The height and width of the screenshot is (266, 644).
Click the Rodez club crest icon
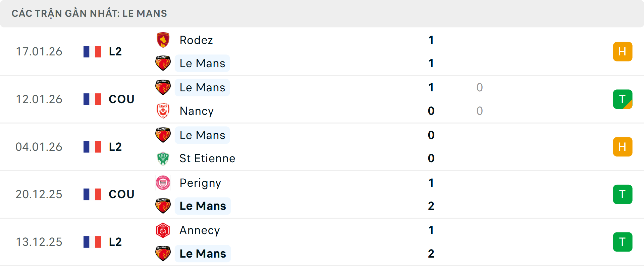163,40
